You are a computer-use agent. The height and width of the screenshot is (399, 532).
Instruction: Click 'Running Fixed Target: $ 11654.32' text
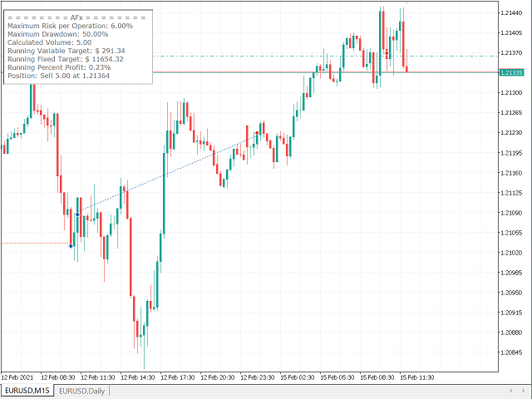(66, 59)
